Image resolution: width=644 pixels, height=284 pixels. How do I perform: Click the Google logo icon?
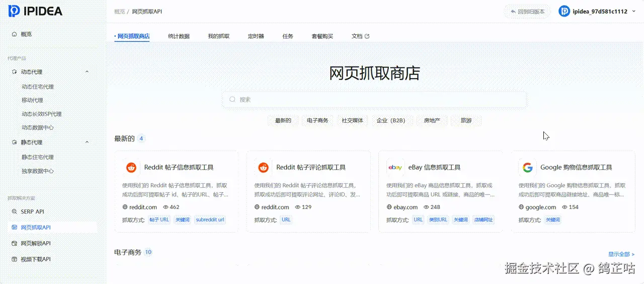click(x=527, y=167)
